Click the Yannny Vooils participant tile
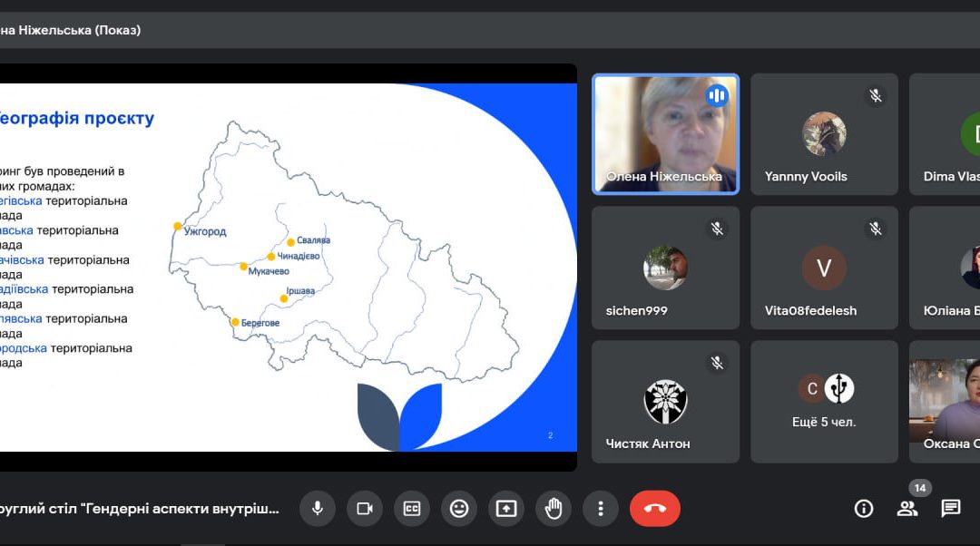The image size is (980, 546). [824, 134]
